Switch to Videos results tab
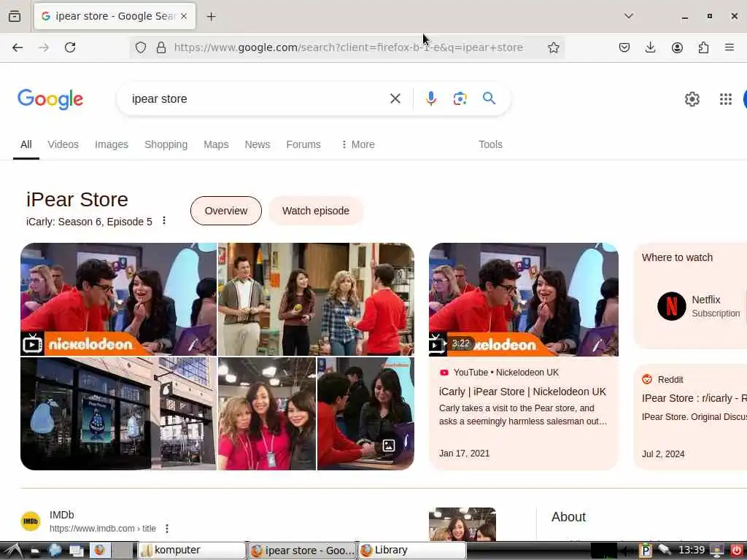This screenshot has width=747, height=560. [x=63, y=144]
